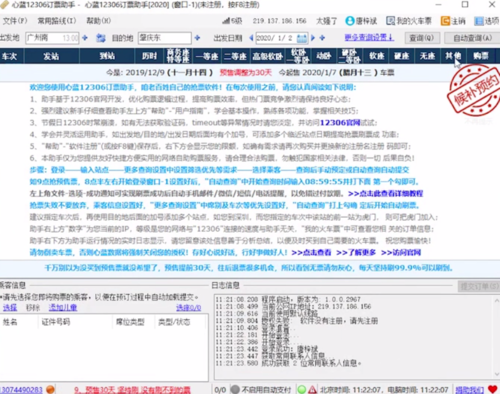Click the 无座 column header
Screen dimensions: 500x394
click(427, 56)
